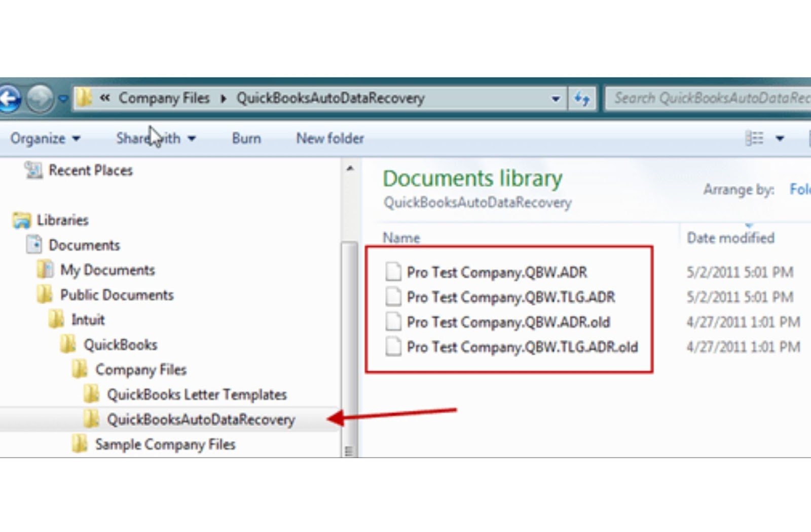Sort files by the Name column header
This screenshot has height=532, width=811.
[x=401, y=238]
